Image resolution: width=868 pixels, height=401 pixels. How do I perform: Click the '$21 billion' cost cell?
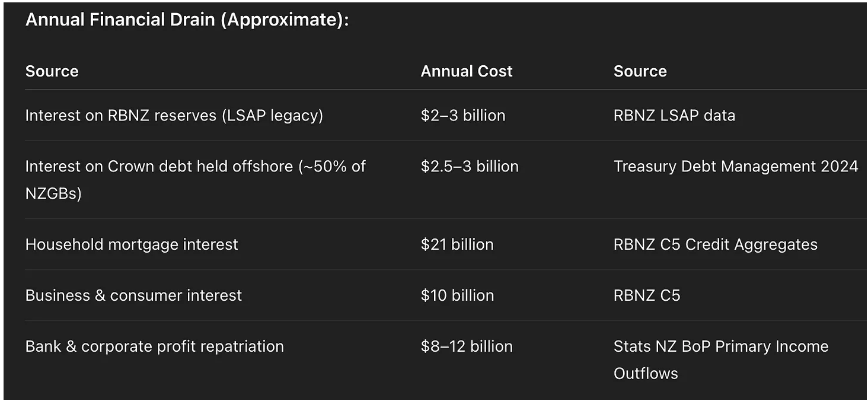click(x=457, y=244)
